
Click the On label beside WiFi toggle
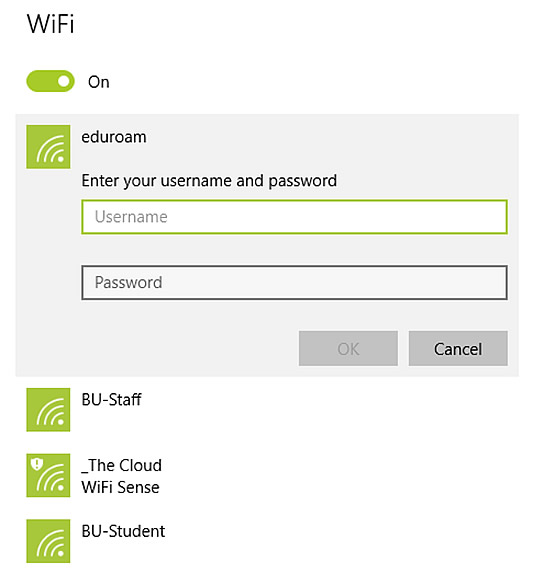coord(99,82)
